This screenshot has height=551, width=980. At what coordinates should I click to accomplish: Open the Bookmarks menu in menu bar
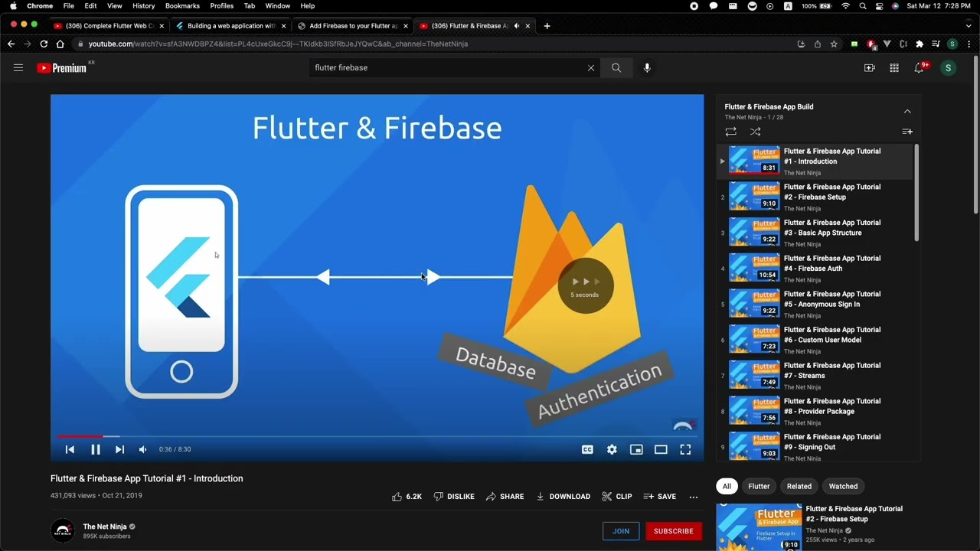(182, 6)
